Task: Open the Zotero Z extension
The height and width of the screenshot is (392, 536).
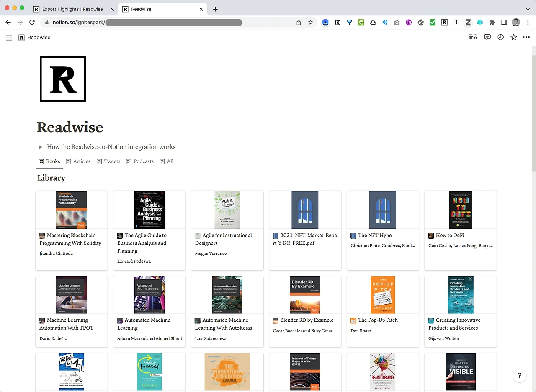Action: pos(468,22)
